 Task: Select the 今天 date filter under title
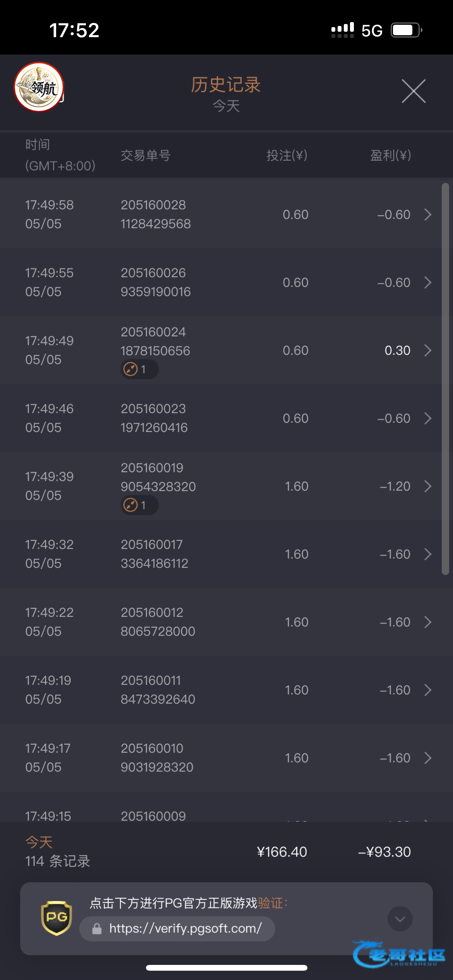point(226,106)
